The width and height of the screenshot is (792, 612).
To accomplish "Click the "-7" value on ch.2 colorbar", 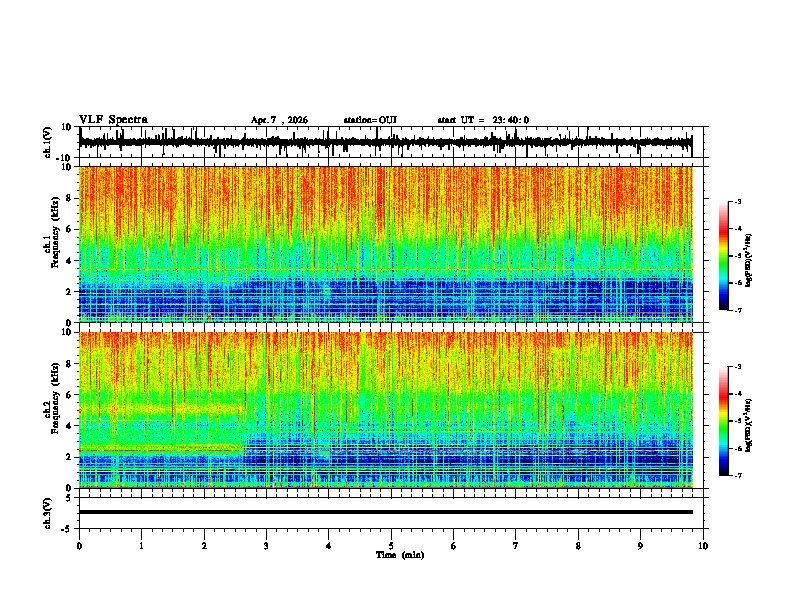I will pos(738,475).
